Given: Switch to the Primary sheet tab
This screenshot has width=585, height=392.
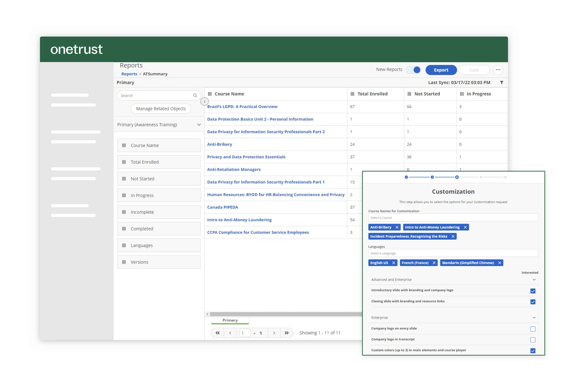Looking at the screenshot, I should point(230,320).
